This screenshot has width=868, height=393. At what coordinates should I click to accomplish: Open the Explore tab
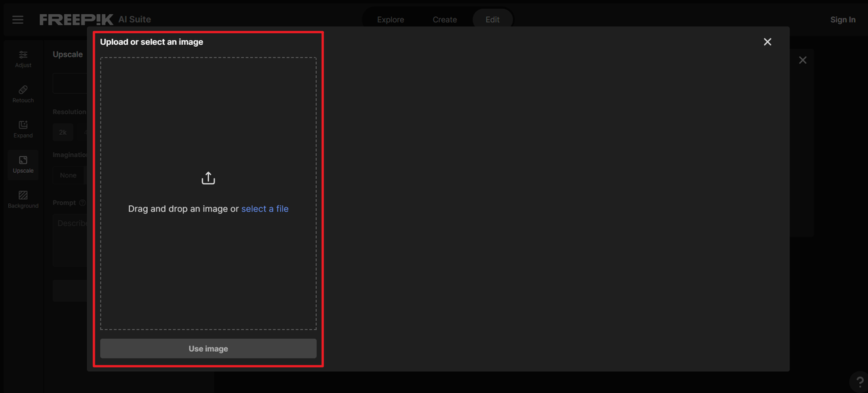pyautogui.click(x=391, y=20)
